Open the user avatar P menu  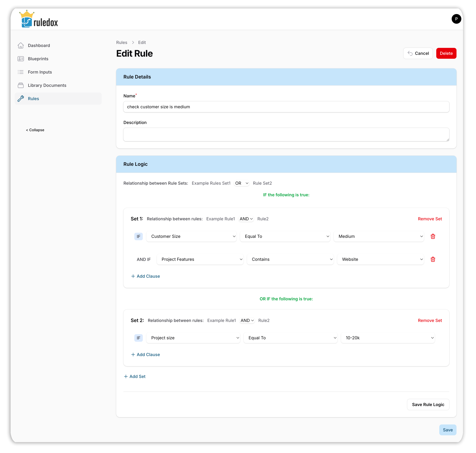coord(456,19)
